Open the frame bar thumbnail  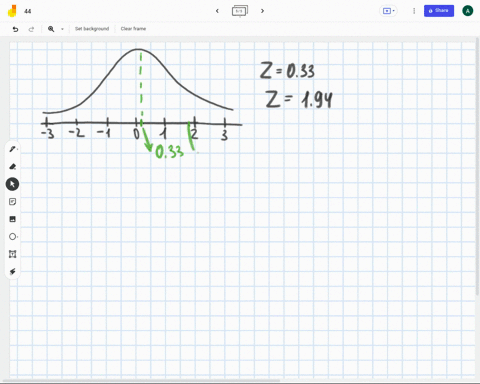240,11
